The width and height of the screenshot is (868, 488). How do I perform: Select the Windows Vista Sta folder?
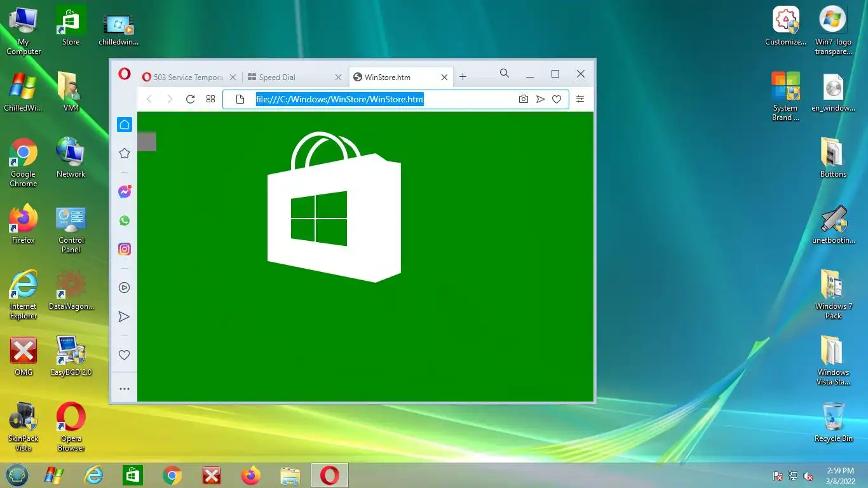(833, 361)
